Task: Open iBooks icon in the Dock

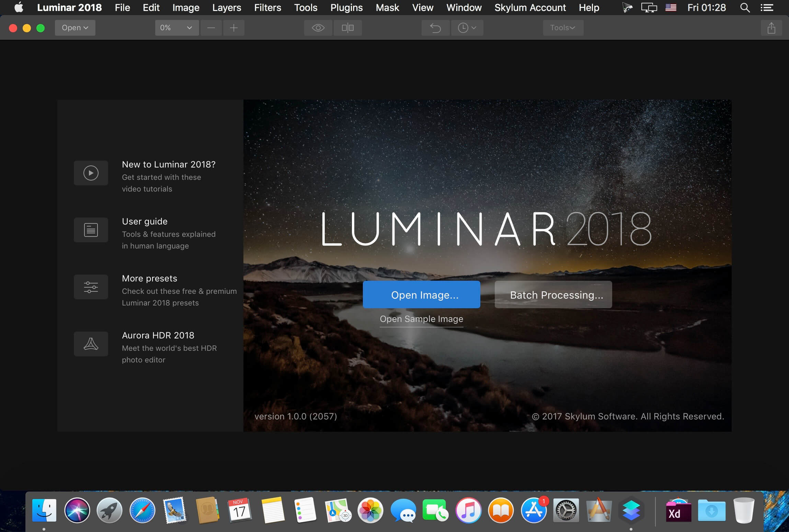Action: pos(501,510)
